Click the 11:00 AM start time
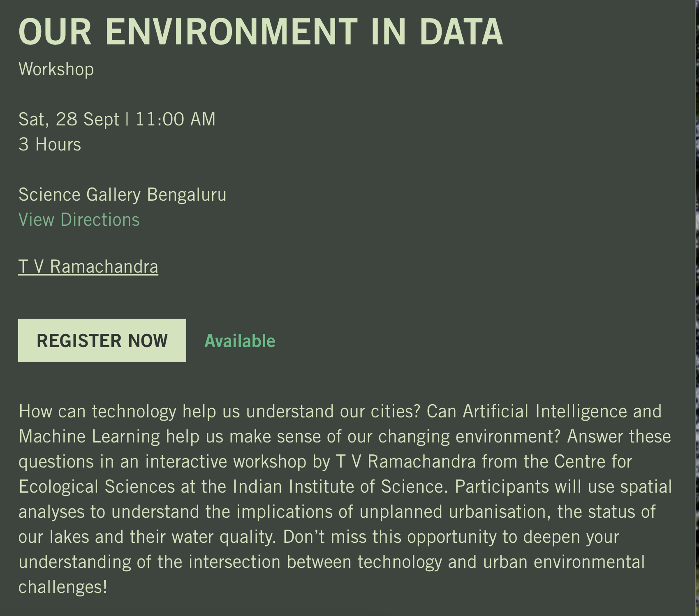The width and height of the screenshot is (699, 616). point(176,119)
